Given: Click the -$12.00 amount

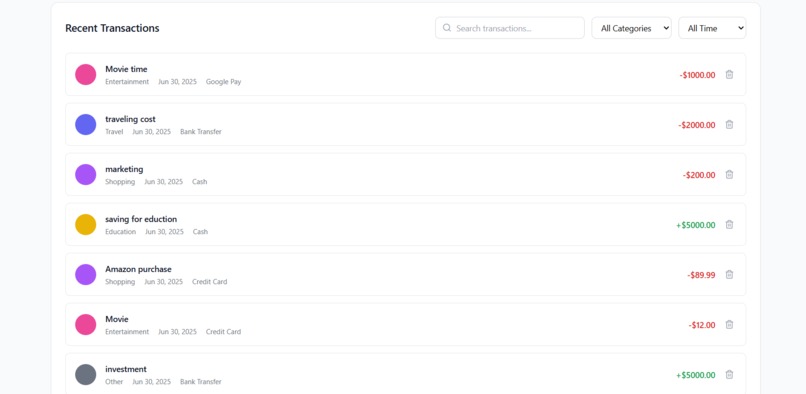Looking at the screenshot, I should [x=702, y=325].
